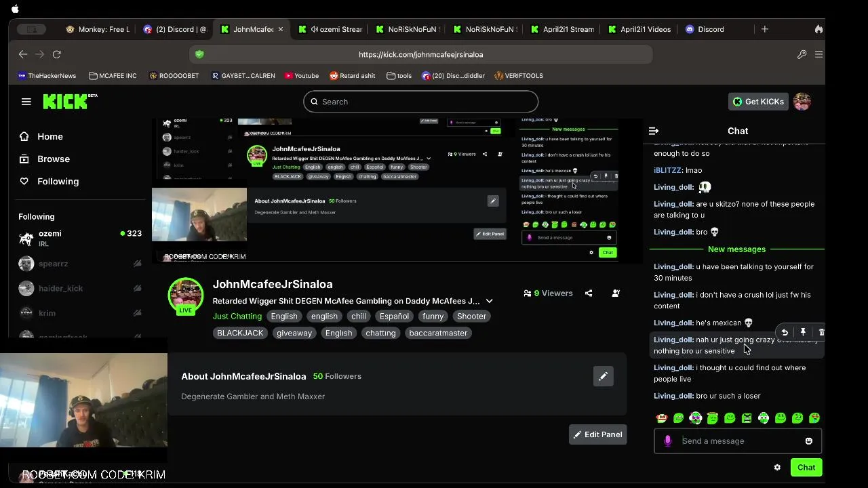
Task: Click the Just Chatting category link
Action: click(x=237, y=317)
